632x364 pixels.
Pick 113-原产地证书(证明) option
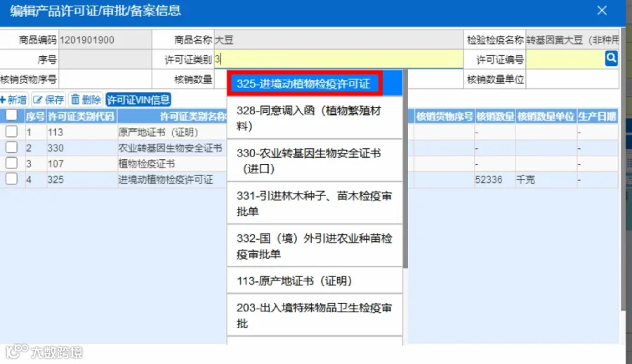coord(315,281)
